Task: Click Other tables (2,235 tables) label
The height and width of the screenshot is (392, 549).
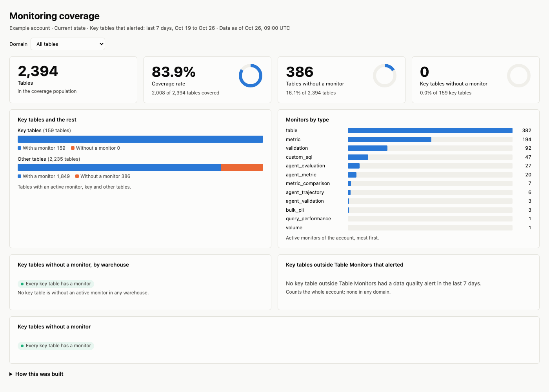Action: pos(49,159)
